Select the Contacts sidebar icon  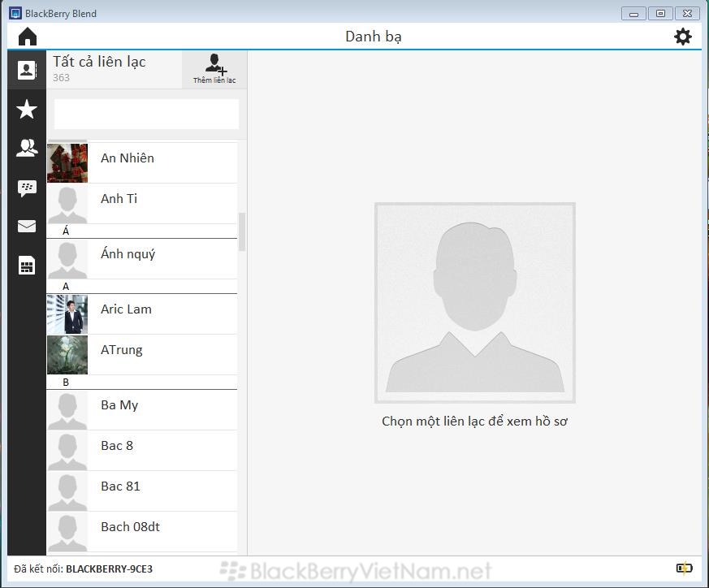pos(27,70)
